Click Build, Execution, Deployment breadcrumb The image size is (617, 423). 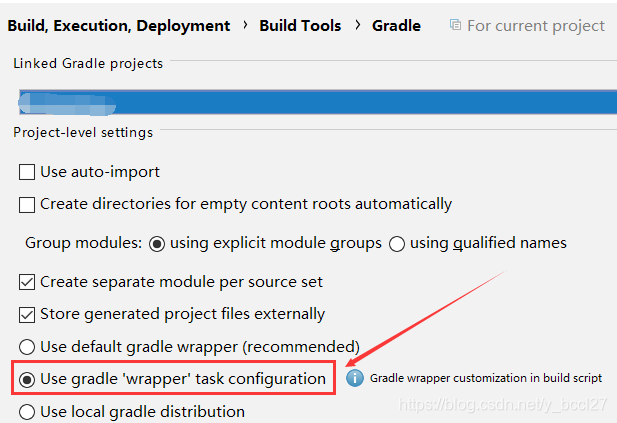[118, 26]
